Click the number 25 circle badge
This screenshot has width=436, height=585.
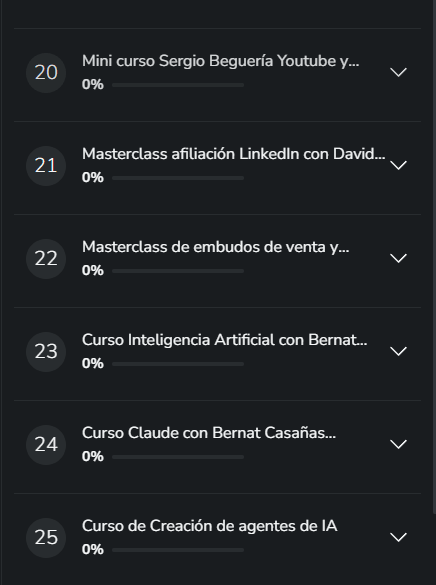click(46, 538)
